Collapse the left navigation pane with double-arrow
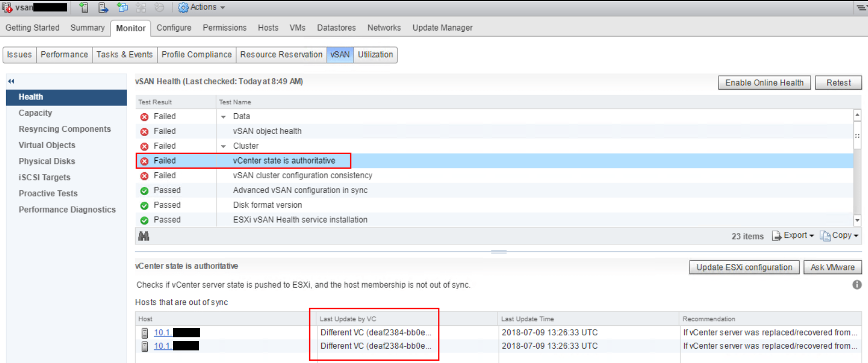The height and width of the screenshot is (363, 868). [x=11, y=81]
